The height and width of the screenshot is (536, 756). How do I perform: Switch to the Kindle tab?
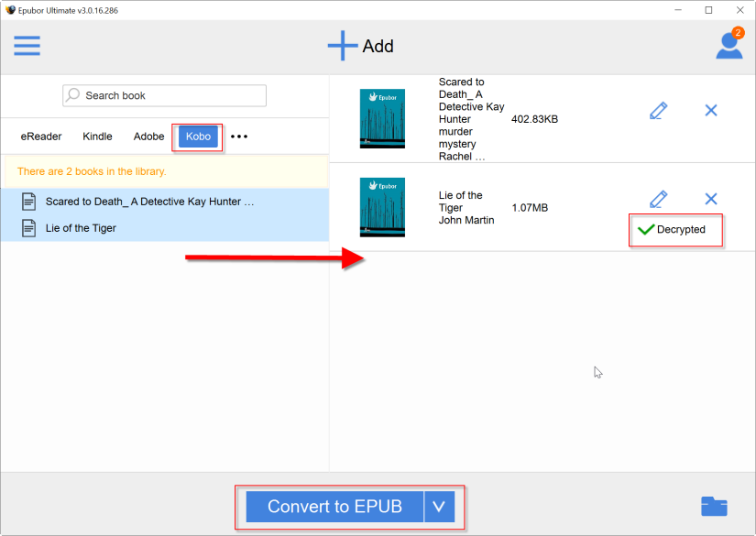(x=97, y=137)
